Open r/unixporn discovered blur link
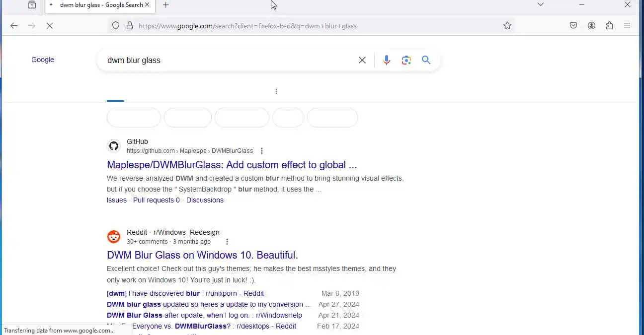 tap(185, 293)
